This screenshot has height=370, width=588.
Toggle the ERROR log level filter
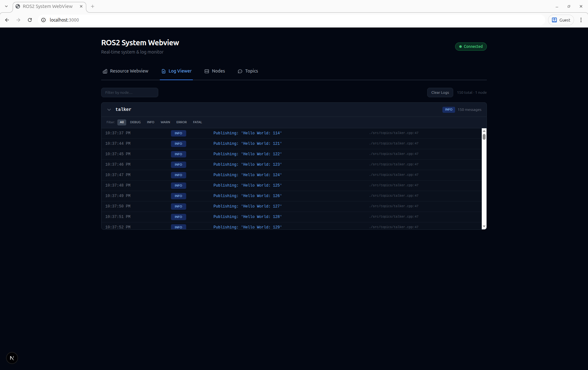click(181, 122)
